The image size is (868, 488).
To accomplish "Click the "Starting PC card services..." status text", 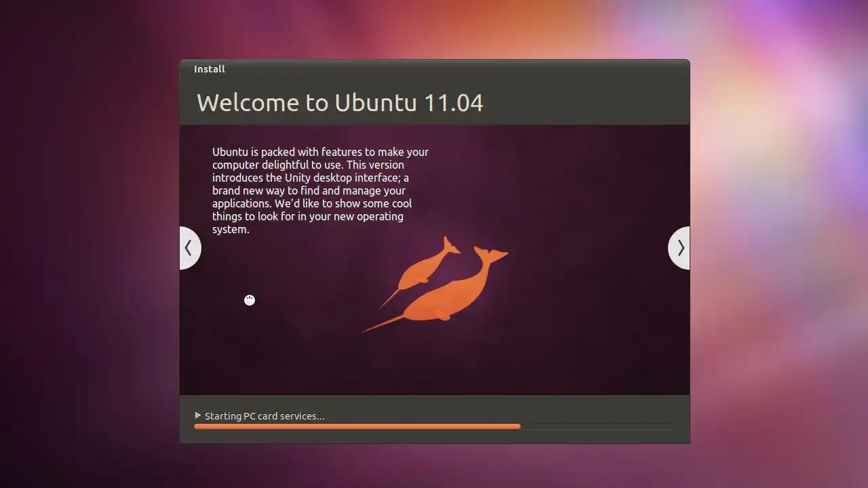I will [x=264, y=416].
